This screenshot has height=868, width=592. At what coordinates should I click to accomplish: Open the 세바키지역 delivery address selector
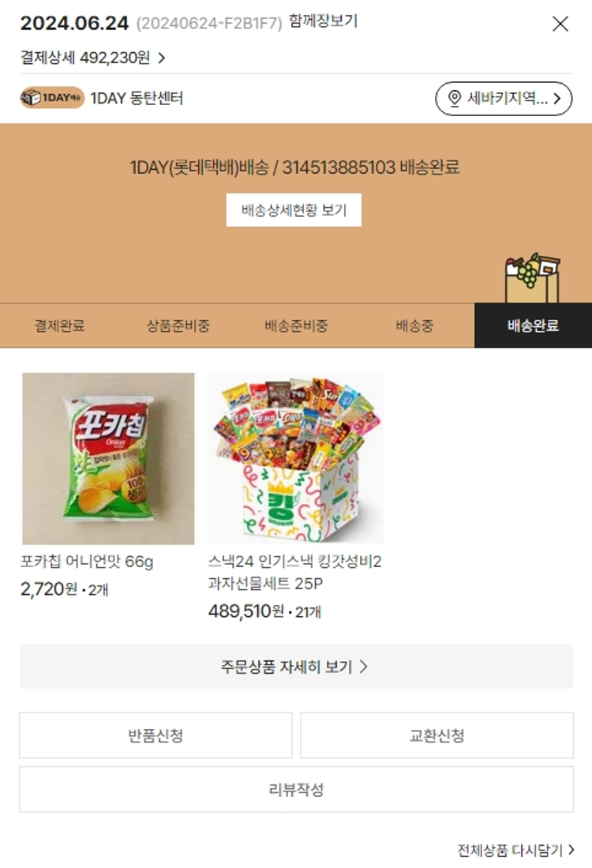[x=504, y=99]
